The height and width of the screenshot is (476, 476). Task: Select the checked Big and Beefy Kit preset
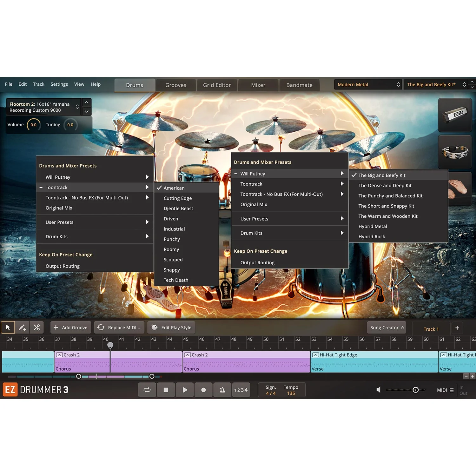click(399, 175)
